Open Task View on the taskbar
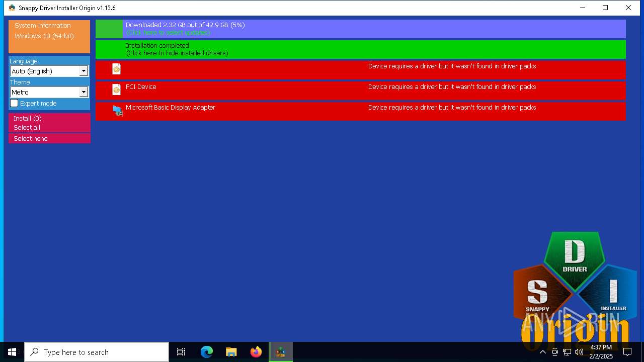 [x=181, y=352]
